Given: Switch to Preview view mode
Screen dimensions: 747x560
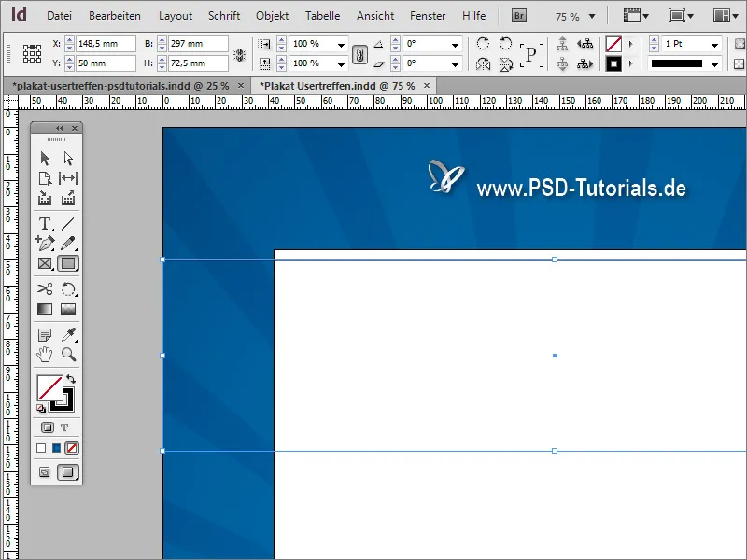Looking at the screenshot, I should pyautogui.click(x=68, y=472).
